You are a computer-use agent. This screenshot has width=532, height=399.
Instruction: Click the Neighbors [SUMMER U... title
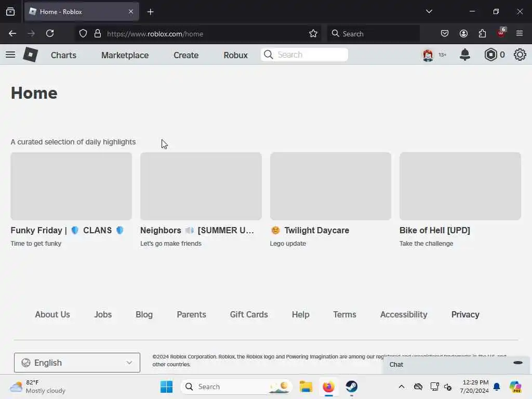(x=197, y=230)
